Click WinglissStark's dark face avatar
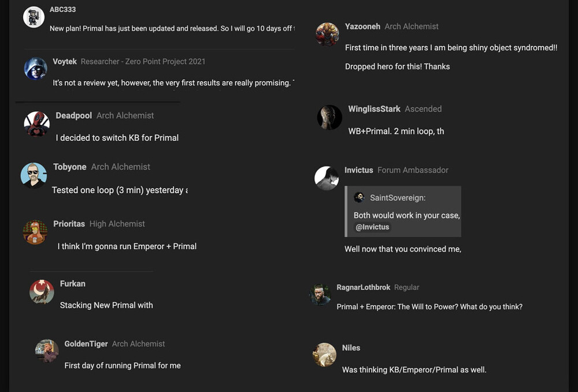The height and width of the screenshot is (392, 578). pos(329,117)
